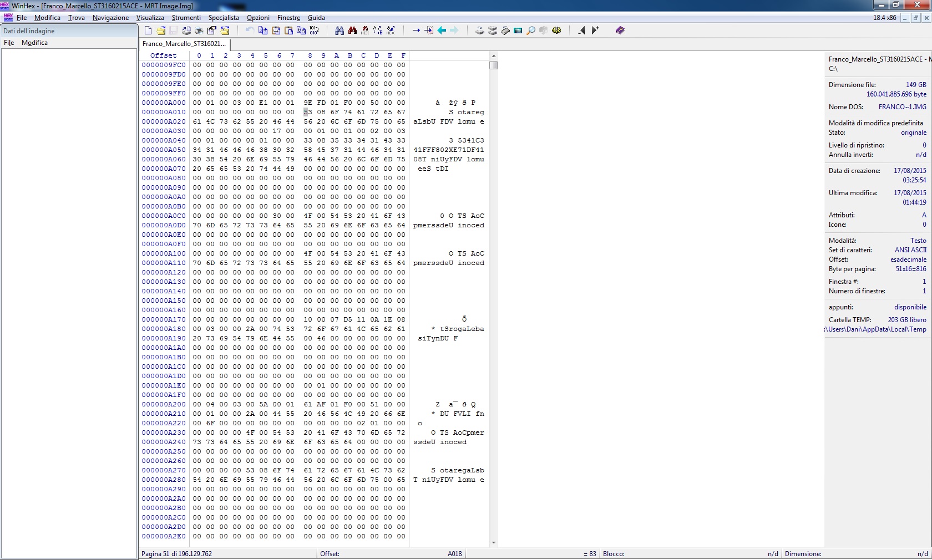
Task: Open Modifica menu in Dati dell'indagine panel
Action: tap(34, 43)
